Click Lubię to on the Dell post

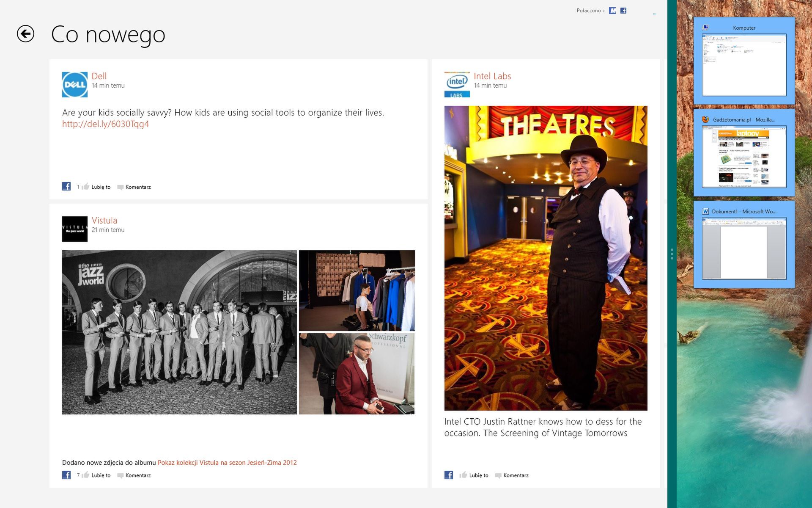[x=101, y=187]
